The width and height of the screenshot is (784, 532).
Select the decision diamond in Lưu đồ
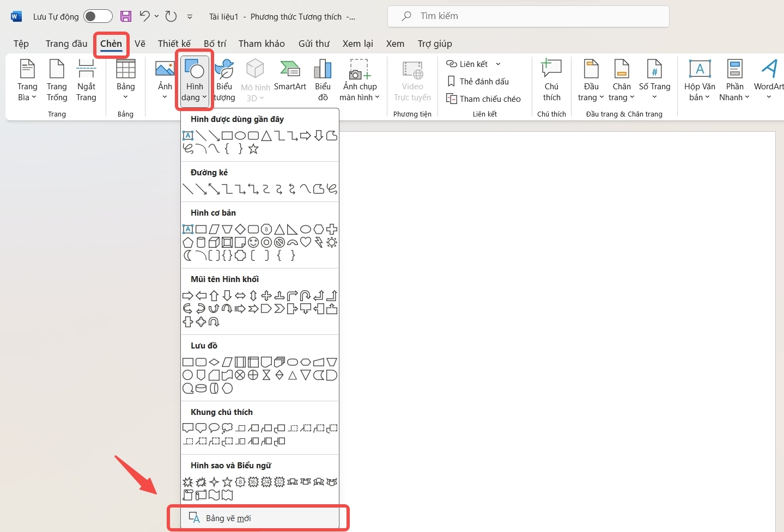pyautogui.click(x=214, y=362)
